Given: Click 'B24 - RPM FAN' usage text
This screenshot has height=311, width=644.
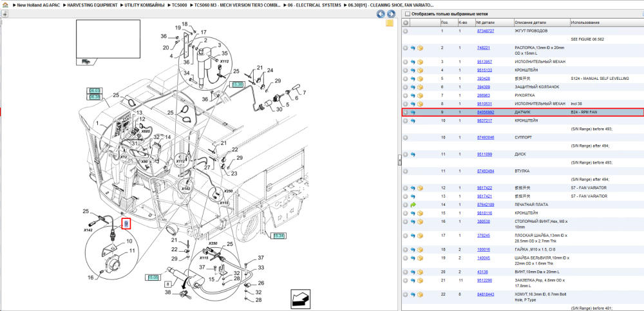Looking at the screenshot, I should point(583,112).
